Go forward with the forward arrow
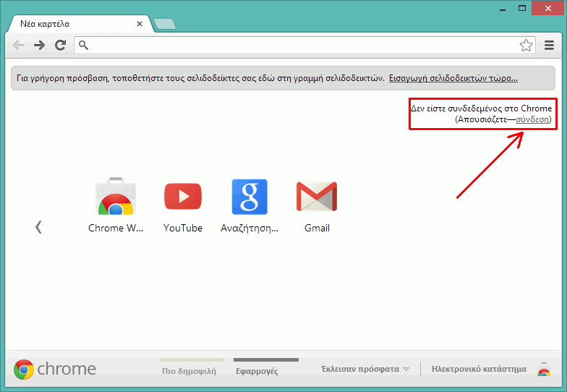This screenshot has height=392, width=567. point(39,45)
